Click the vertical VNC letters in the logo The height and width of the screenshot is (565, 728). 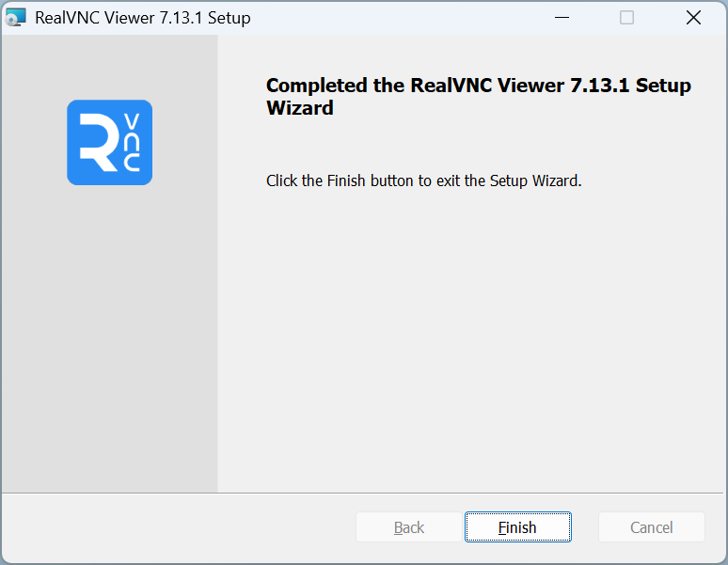[x=132, y=143]
